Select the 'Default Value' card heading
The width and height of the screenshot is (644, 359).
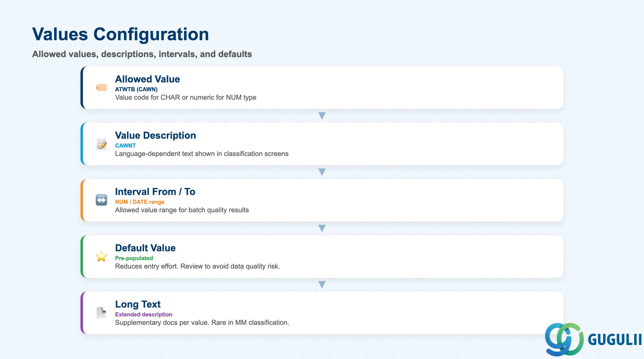point(145,248)
